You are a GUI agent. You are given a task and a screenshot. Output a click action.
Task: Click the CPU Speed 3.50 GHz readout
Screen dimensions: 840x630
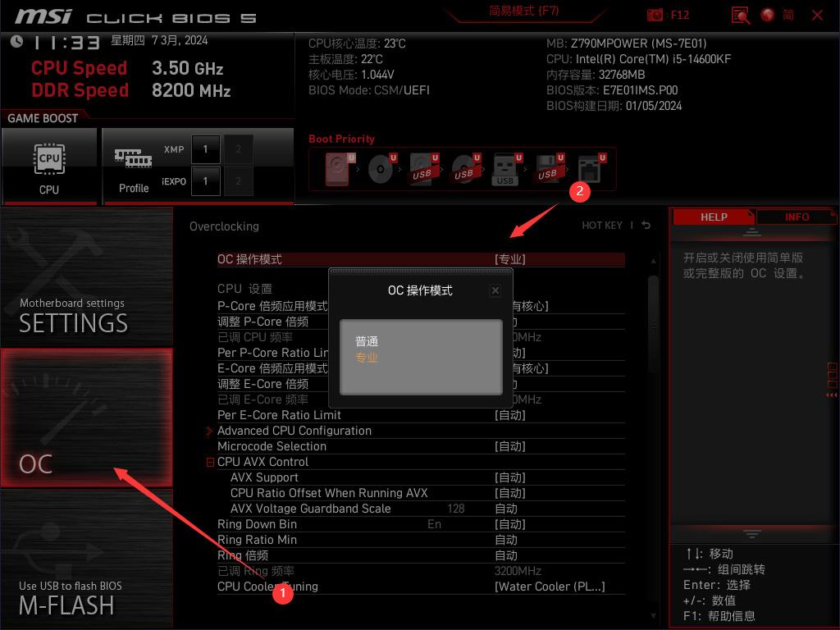pos(127,68)
